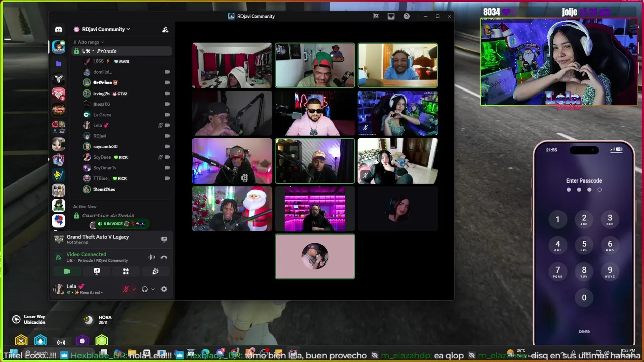644x362 pixels.
Task: Click the hunger fork-knife HUD icon
Action: (21, 341)
